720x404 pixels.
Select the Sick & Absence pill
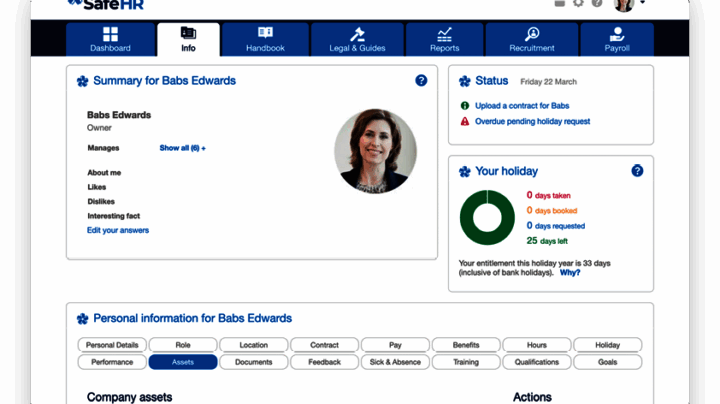click(x=395, y=362)
